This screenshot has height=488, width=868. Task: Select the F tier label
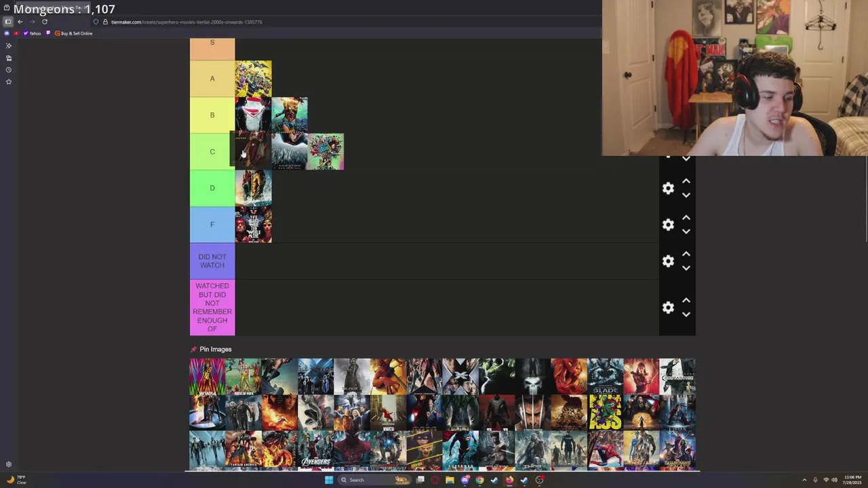click(212, 225)
